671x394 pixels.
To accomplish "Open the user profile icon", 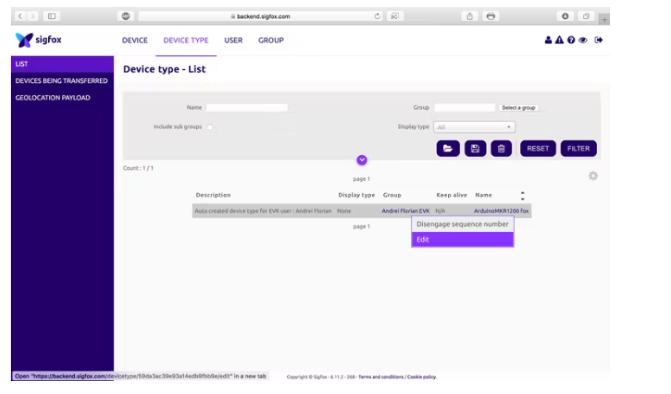I will tap(548, 40).
